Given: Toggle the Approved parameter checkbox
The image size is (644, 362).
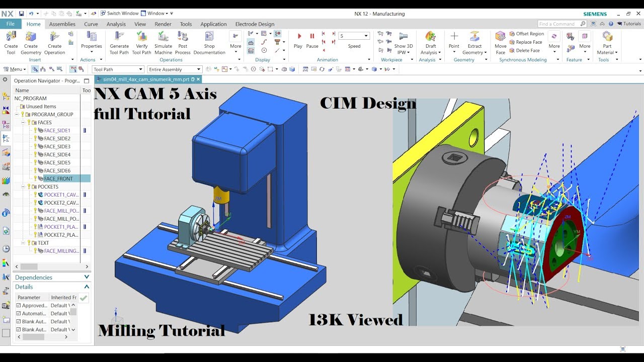Looking at the screenshot, I should coord(19,306).
